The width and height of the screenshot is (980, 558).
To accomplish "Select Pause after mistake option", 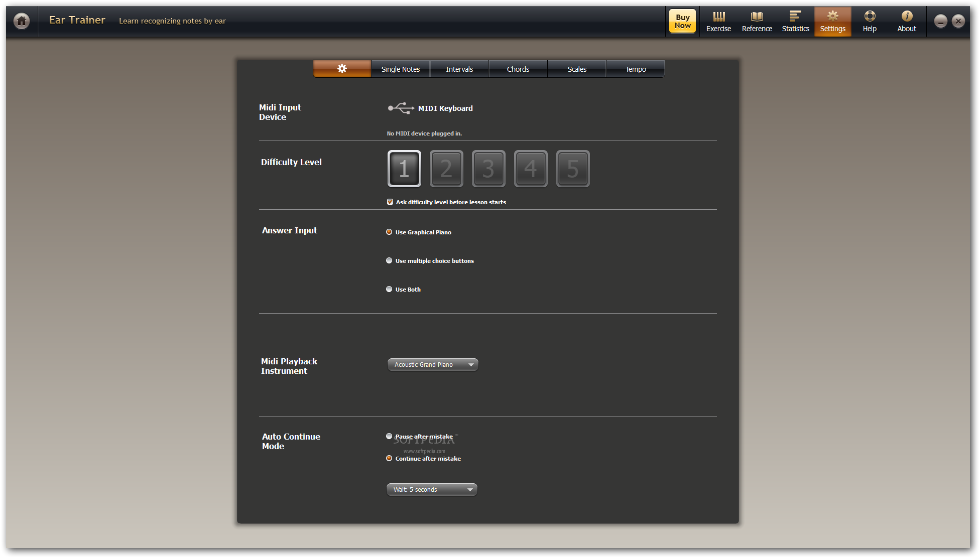I will pyautogui.click(x=389, y=436).
